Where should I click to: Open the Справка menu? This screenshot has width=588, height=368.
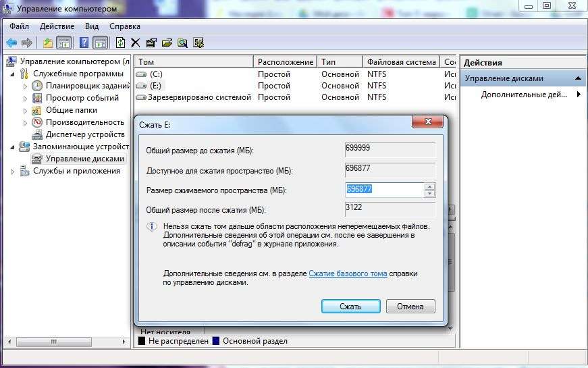coord(125,26)
